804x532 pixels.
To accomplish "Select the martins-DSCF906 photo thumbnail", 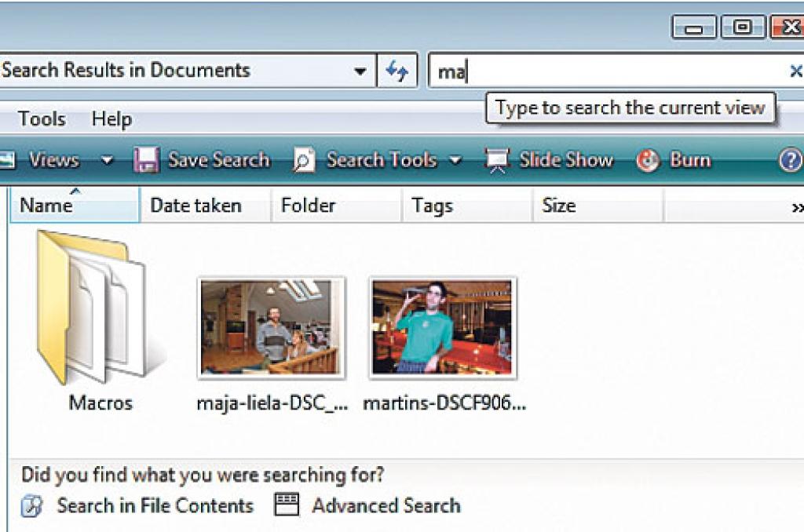I will coord(442,326).
